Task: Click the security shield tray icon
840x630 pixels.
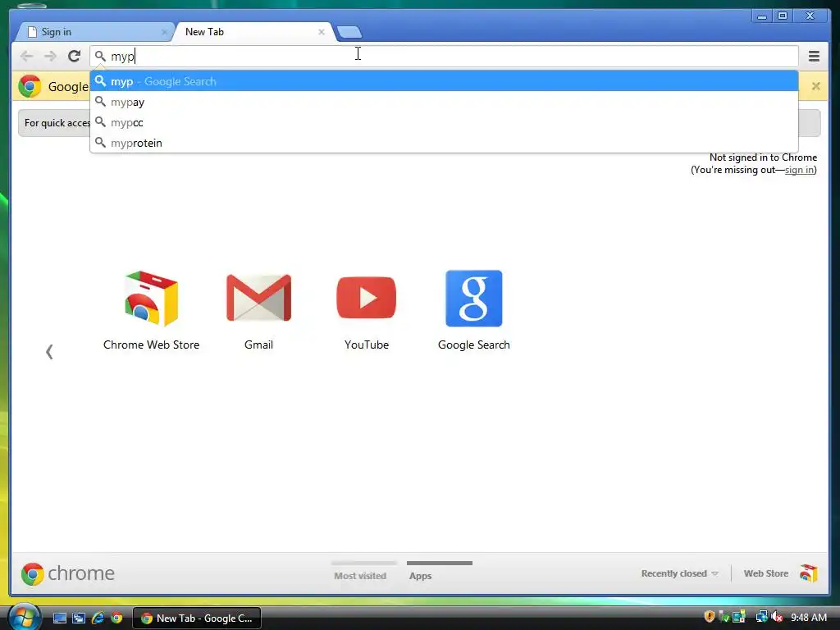Action: click(710, 617)
